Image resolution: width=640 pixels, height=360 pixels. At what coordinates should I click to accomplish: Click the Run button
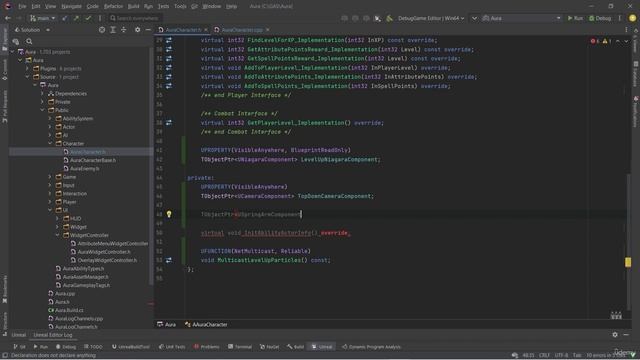click(575, 18)
